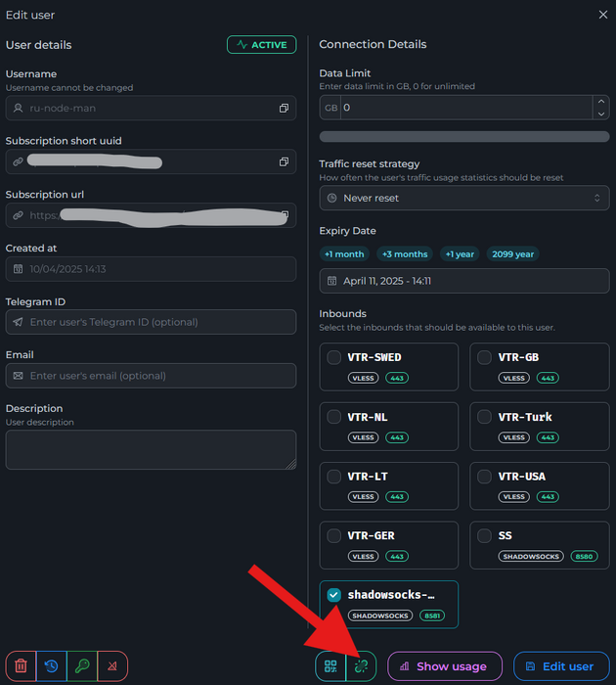The height and width of the screenshot is (685, 616).
Task: Click the green key revoke subscription icon
Action: [x=82, y=666]
